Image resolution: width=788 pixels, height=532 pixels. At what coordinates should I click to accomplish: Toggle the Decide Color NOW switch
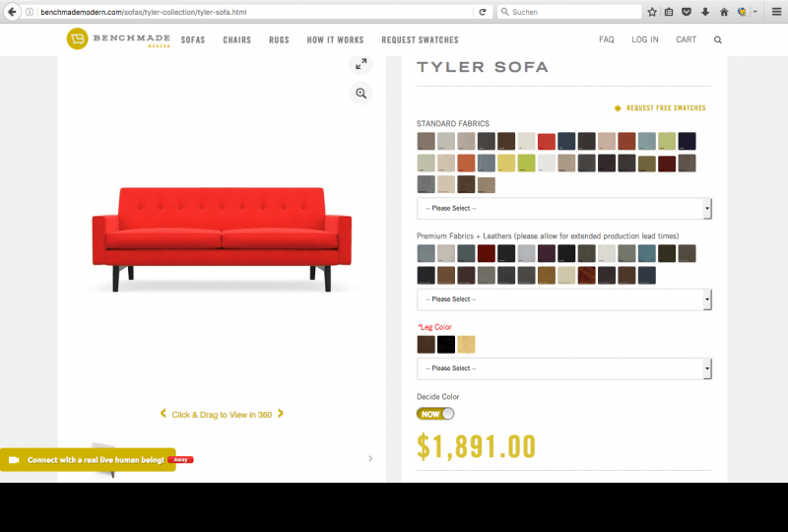(x=435, y=414)
